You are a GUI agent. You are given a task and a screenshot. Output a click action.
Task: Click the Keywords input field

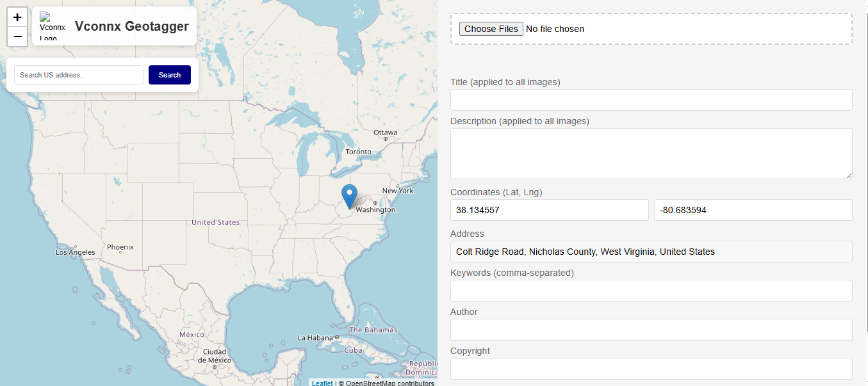point(651,291)
